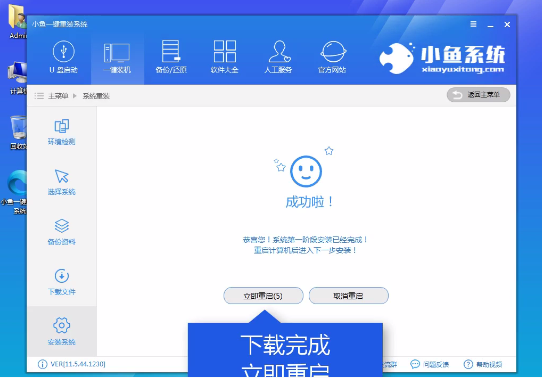Click 系统重装 in the breadcrumb
Screen dimensions: 542x378
[96, 96]
